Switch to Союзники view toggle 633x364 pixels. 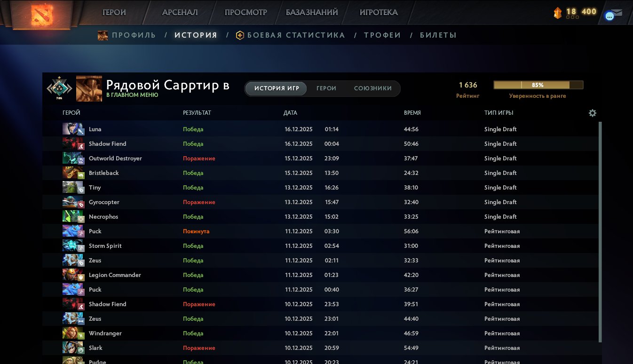click(x=372, y=88)
